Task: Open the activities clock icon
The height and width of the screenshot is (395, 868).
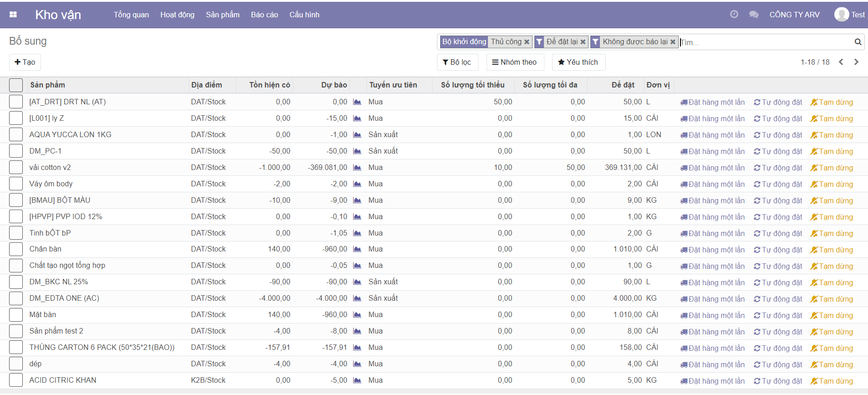Action: 734,15
